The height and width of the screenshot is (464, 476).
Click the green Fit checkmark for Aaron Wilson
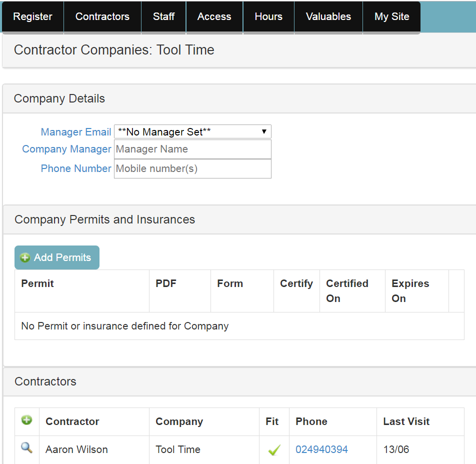point(274,449)
